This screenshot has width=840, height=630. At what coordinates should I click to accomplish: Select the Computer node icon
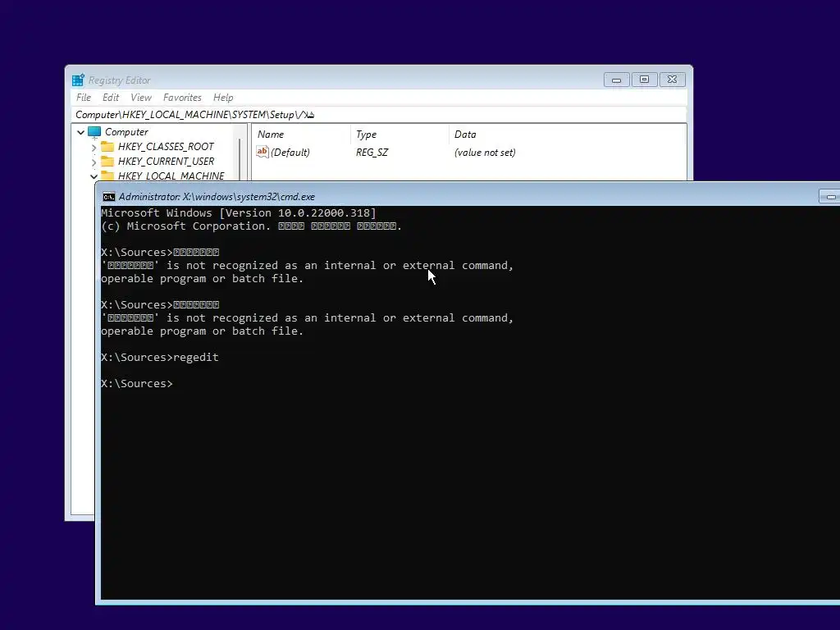[94, 132]
